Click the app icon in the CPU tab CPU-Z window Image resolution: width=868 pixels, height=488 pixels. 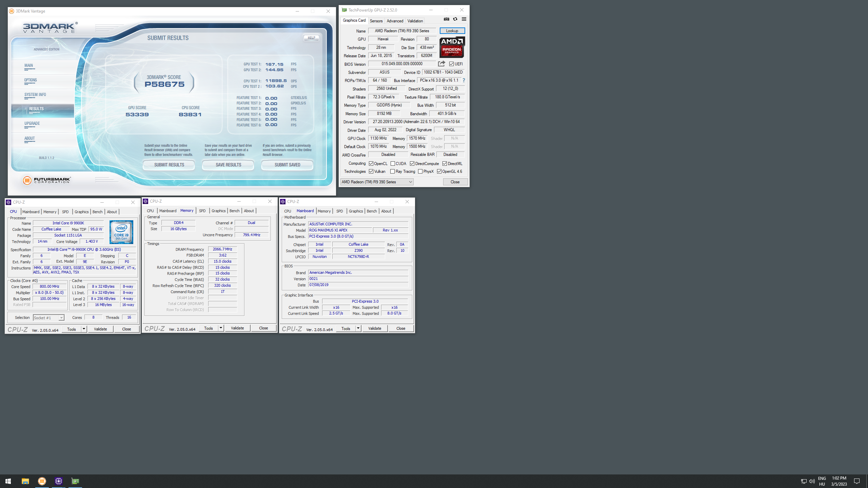point(9,202)
